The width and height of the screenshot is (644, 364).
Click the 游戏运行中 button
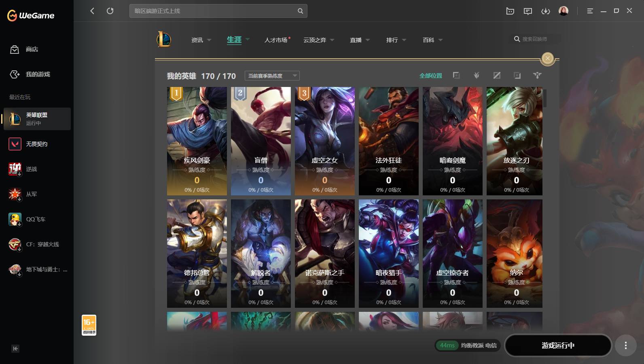(x=558, y=345)
